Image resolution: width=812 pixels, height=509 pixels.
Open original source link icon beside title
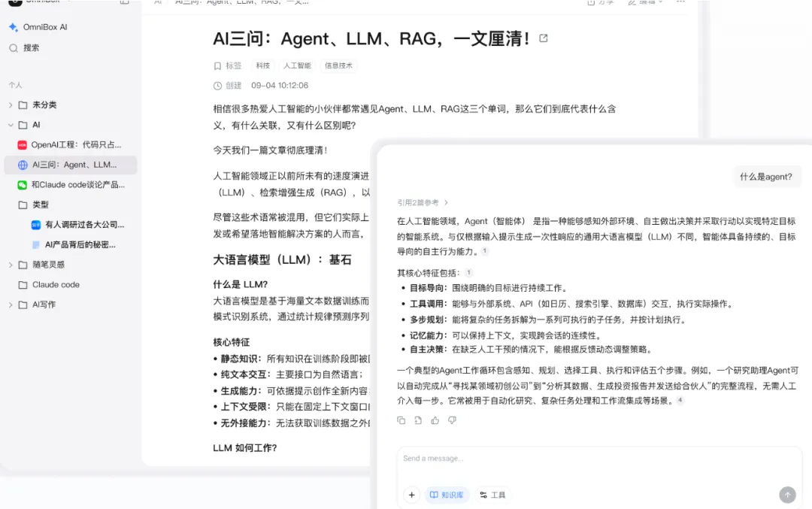544,38
